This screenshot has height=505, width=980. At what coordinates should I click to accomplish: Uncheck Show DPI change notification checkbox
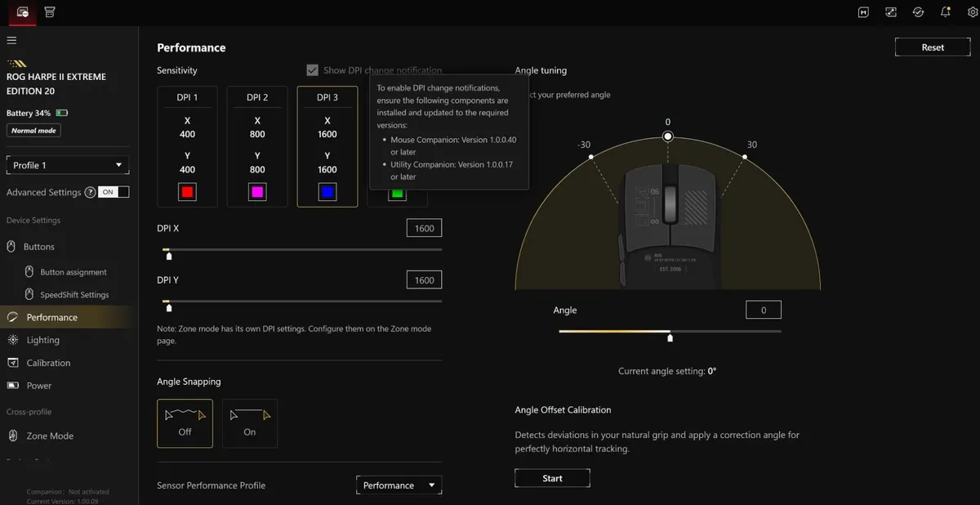312,70
